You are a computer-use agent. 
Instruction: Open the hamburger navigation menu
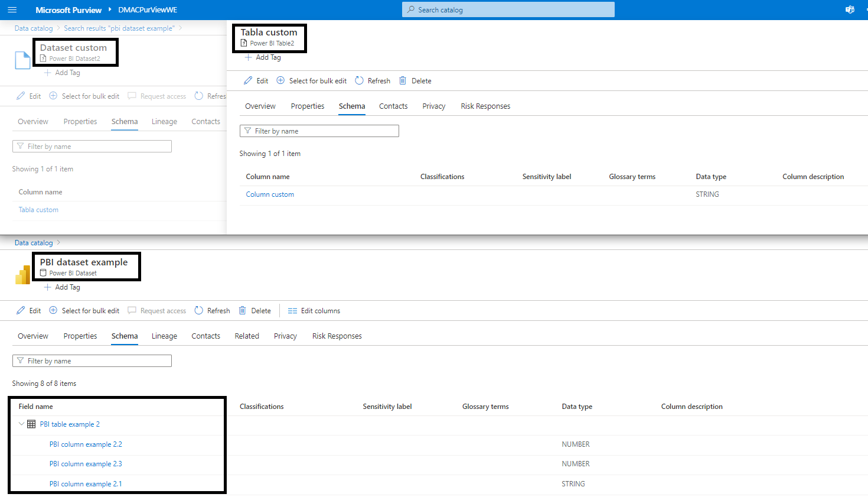(x=12, y=10)
